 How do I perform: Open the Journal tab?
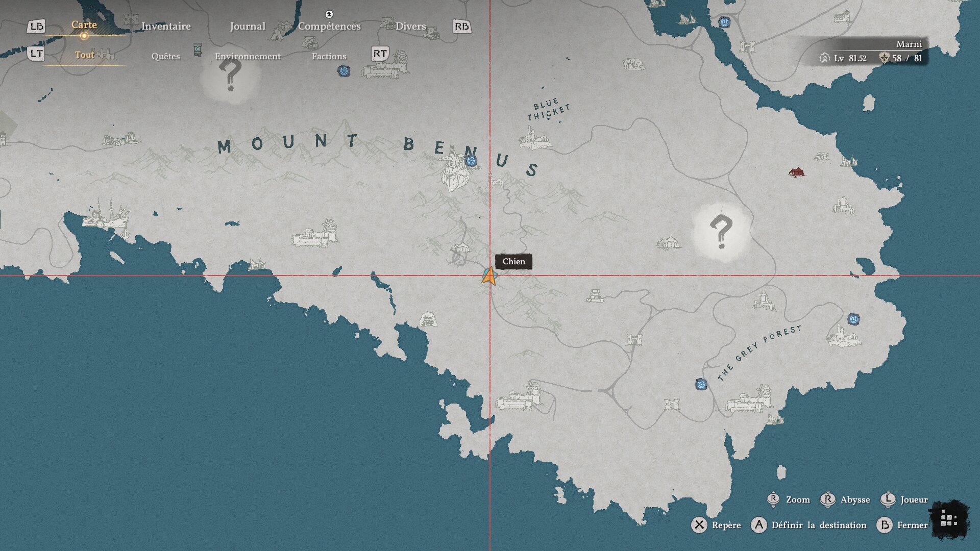[x=248, y=26]
